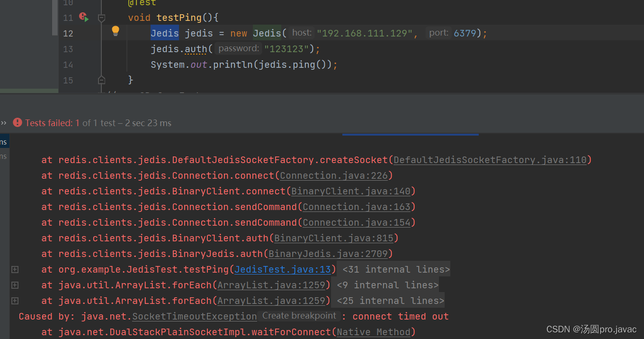Click plus icon to reveal 25 internal lines

(x=14, y=300)
